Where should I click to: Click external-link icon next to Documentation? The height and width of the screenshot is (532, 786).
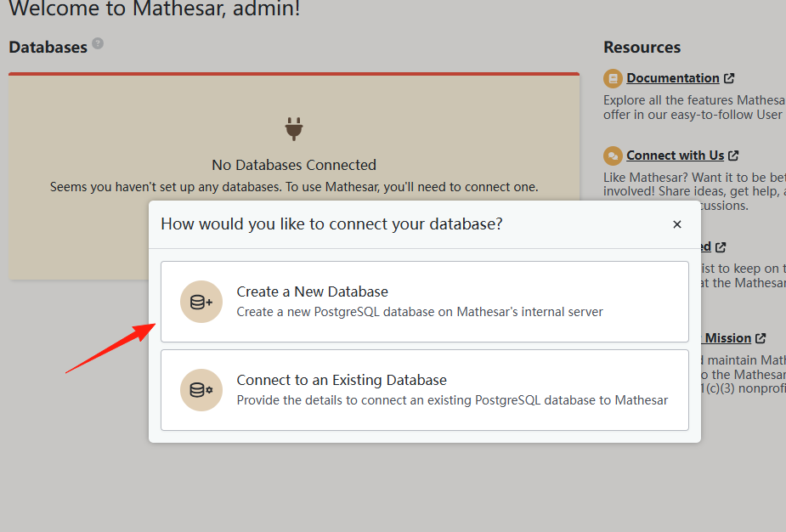[x=729, y=78]
